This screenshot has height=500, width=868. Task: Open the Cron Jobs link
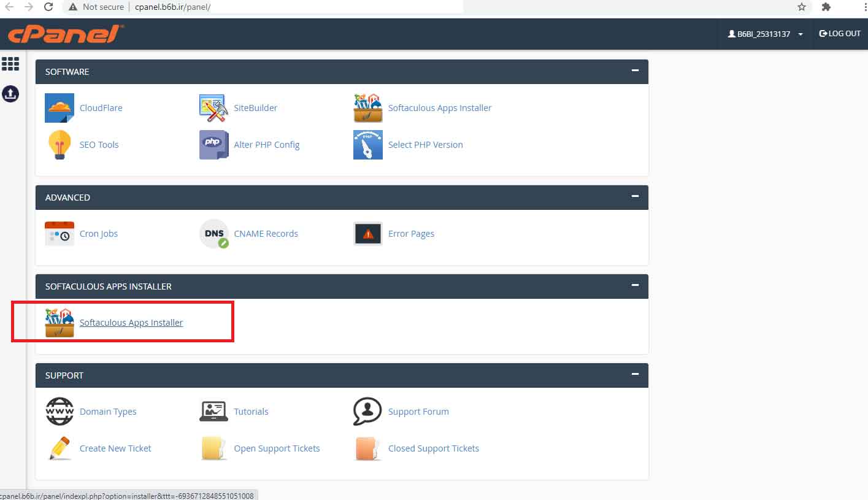[99, 234]
